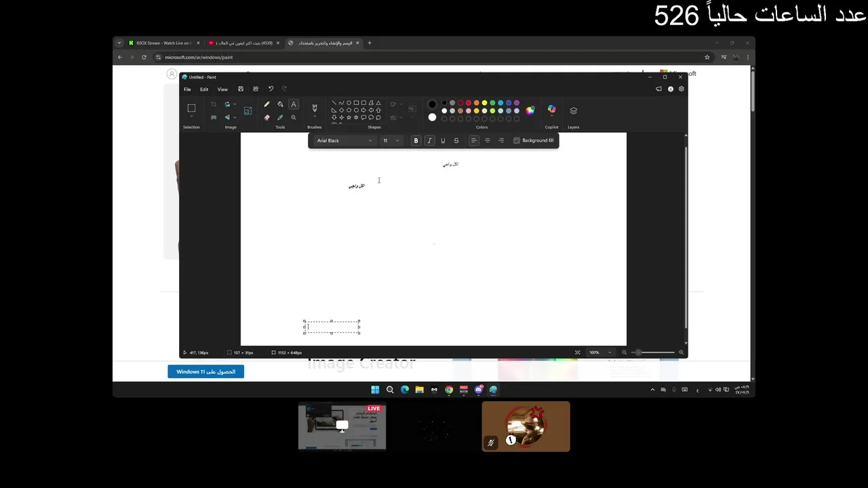Open File Explorer from the taskbar

[420, 390]
